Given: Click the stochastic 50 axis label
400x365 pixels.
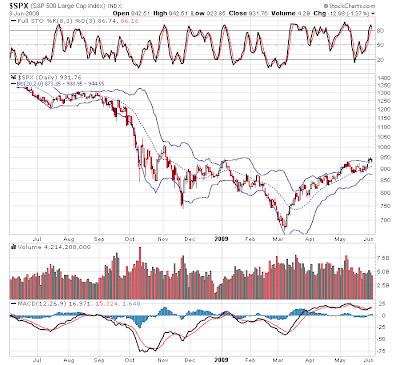Looking at the screenshot, I should (x=380, y=45).
